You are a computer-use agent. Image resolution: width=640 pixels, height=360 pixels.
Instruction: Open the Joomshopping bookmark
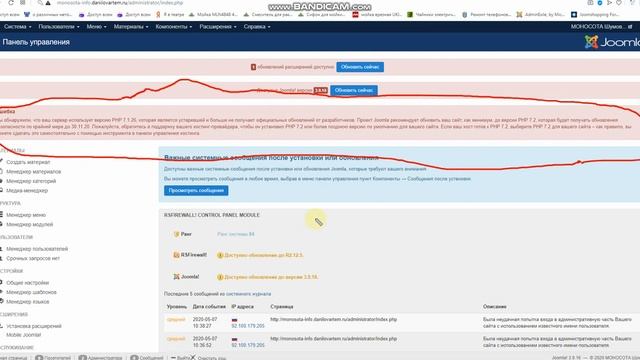tap(595, 14)
